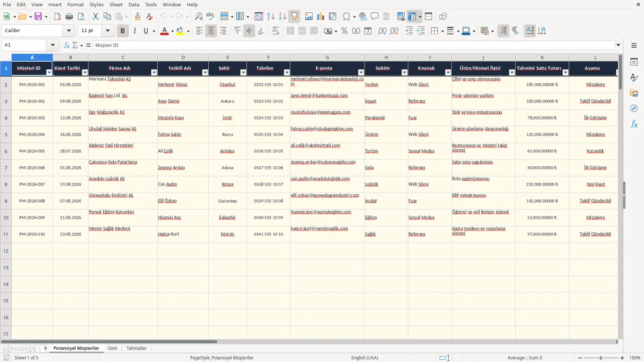Screen dimensions: 644x362
Task: Toggle Wrap Text in the toolbar
Action: pyautogui.click(x=276, y=31)
